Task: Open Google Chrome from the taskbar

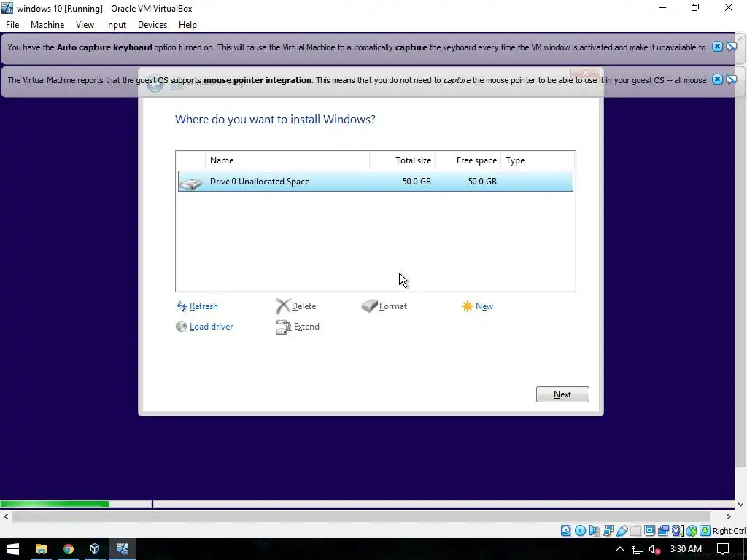Action: [68, 549]
